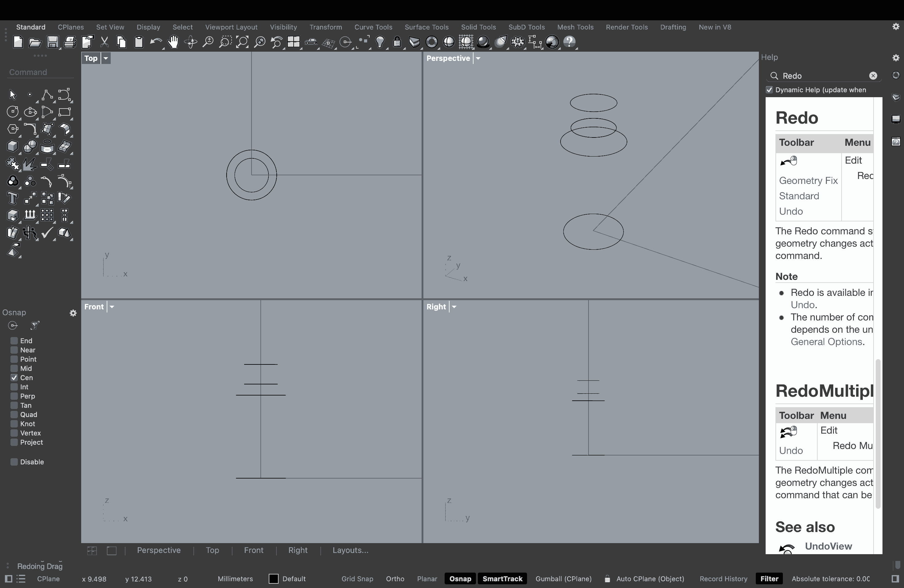Toggle Dynamic Help checkbox
The height and width of the screenshot is (588, 904).
tap(770, 90)
